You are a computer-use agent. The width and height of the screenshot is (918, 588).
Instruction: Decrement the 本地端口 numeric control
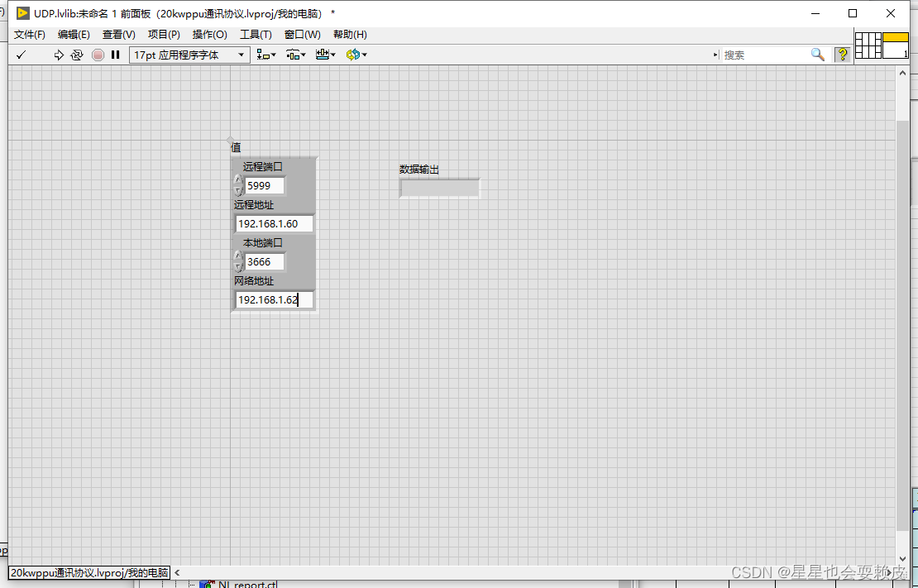coord(238,267)
